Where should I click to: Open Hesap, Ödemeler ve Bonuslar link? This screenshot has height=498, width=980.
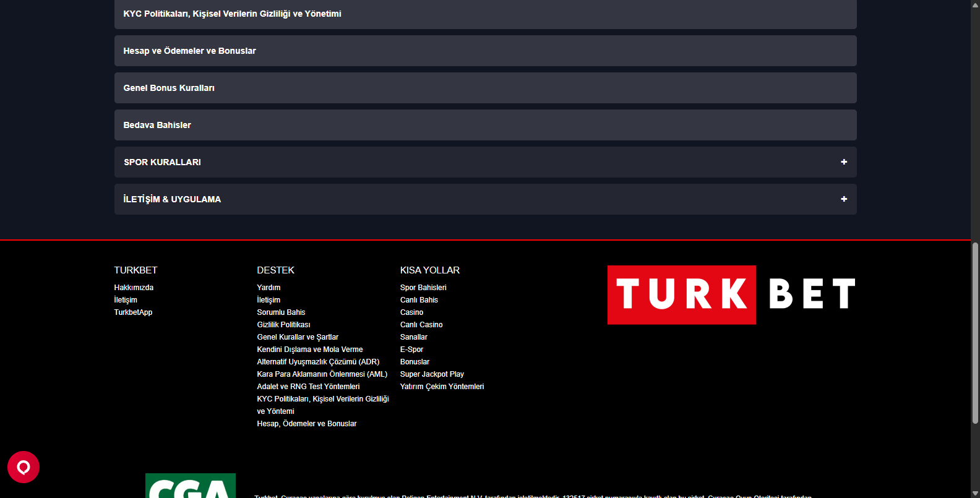(x=307, y=424)
